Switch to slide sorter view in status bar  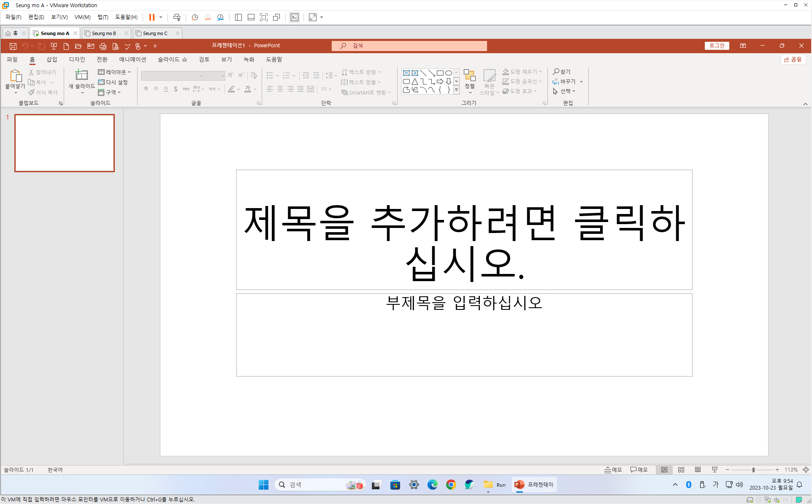click(x=681, y=470)
